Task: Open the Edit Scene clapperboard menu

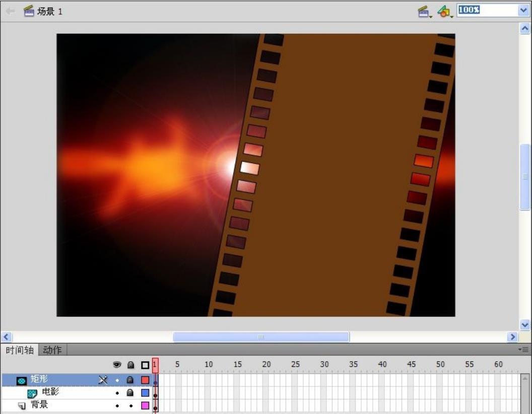Action: 425,11
